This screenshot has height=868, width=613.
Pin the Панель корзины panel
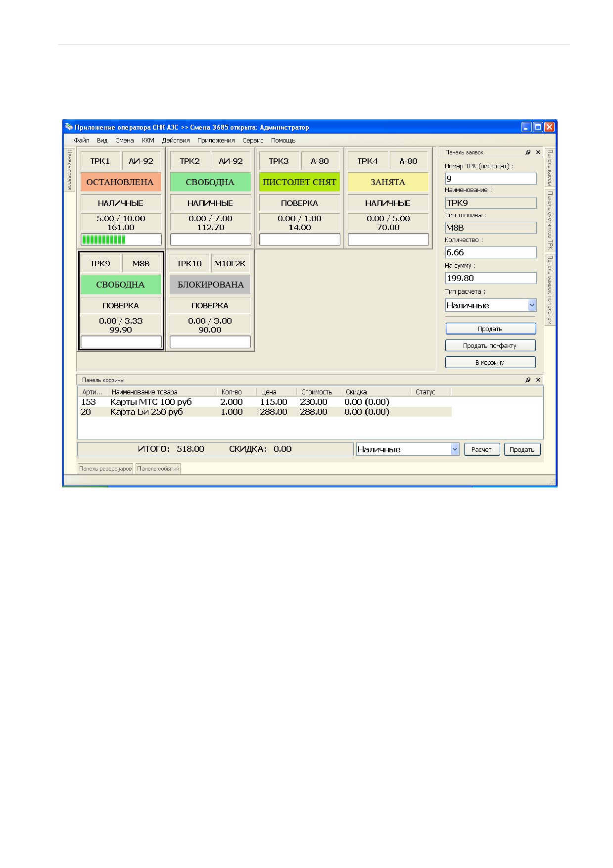pyautogui.click(x=528, y=380)
